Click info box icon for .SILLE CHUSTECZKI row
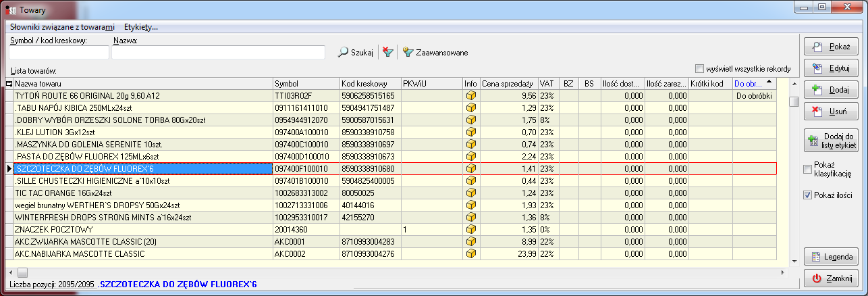868x296 pixels. (471, 180)
